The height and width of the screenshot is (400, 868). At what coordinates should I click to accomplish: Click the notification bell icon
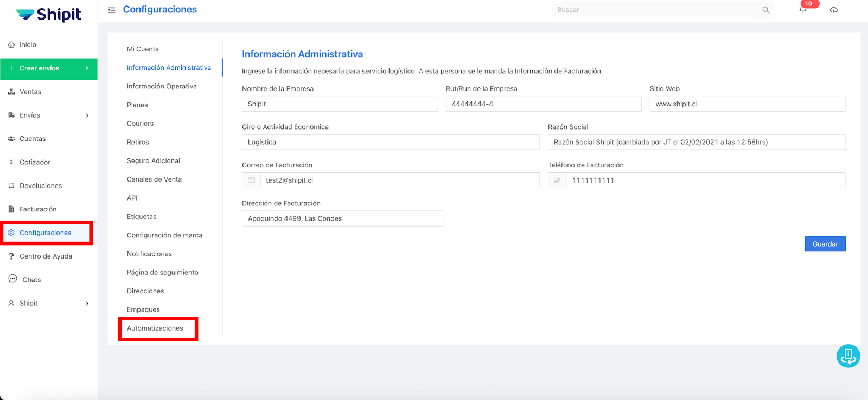point(803,10)
